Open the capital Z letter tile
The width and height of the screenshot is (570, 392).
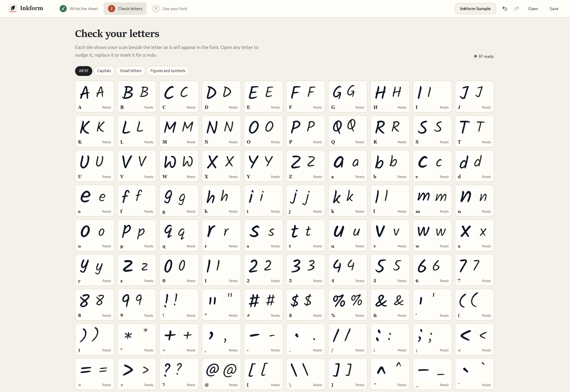[x=306, y=166]
